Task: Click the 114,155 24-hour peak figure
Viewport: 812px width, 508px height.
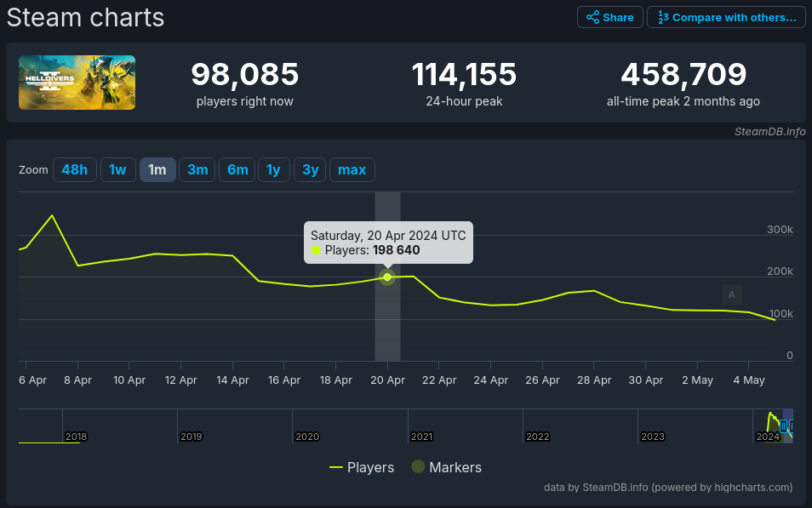Action: (x=464, y=74)
